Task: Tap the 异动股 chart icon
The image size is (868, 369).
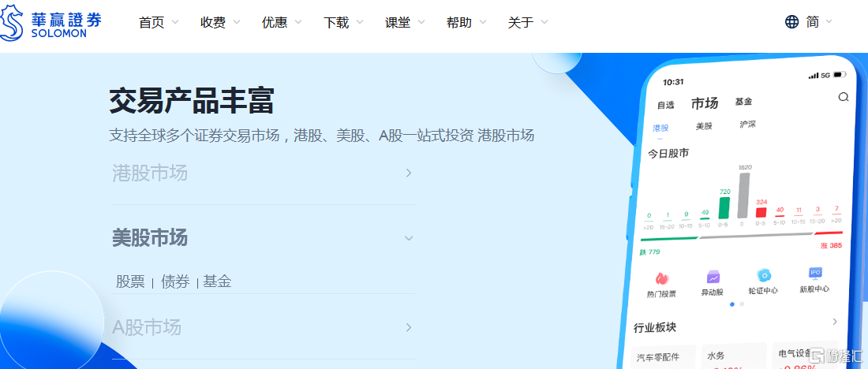Action: click(713, 278)
